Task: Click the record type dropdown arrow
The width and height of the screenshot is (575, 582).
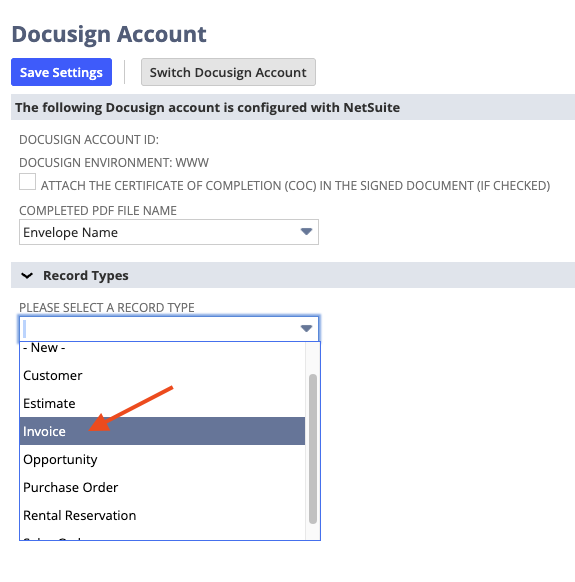Action: coord(306,328)
